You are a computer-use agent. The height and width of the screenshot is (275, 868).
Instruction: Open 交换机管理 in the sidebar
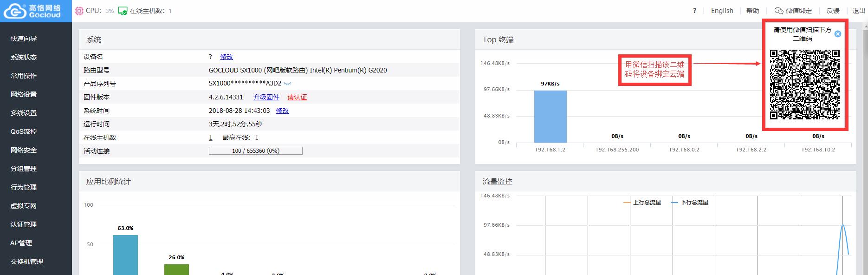(27, 262)
